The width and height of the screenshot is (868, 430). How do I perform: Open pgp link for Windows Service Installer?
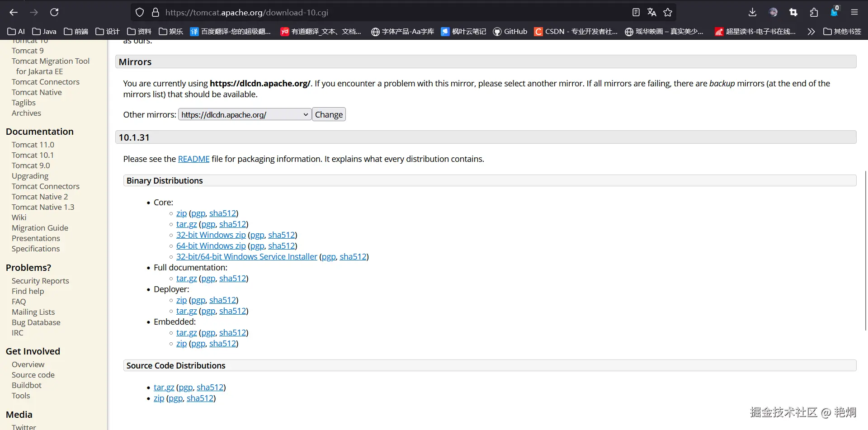click(x=329, y=256)
